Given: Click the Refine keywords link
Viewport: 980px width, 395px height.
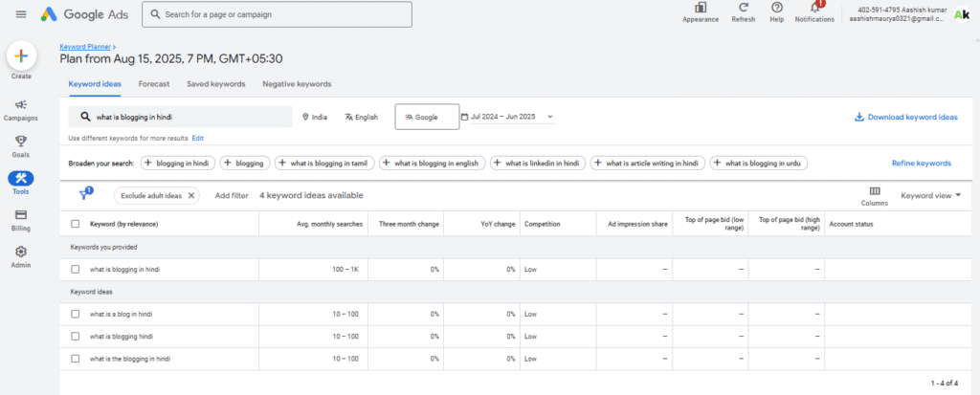Looking at the screenshot, I should [x=922, y=164].
